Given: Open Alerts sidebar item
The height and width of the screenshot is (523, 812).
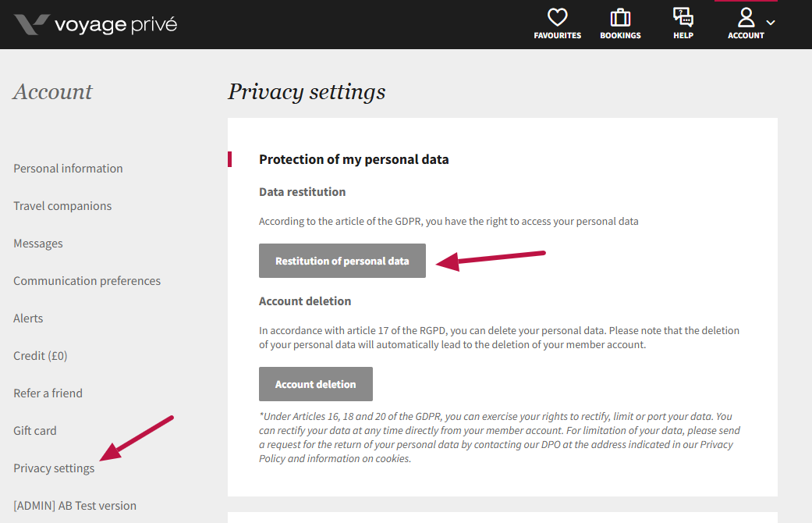Looking at the screenshot, I should pyautogui.click(x=28, y=318).
